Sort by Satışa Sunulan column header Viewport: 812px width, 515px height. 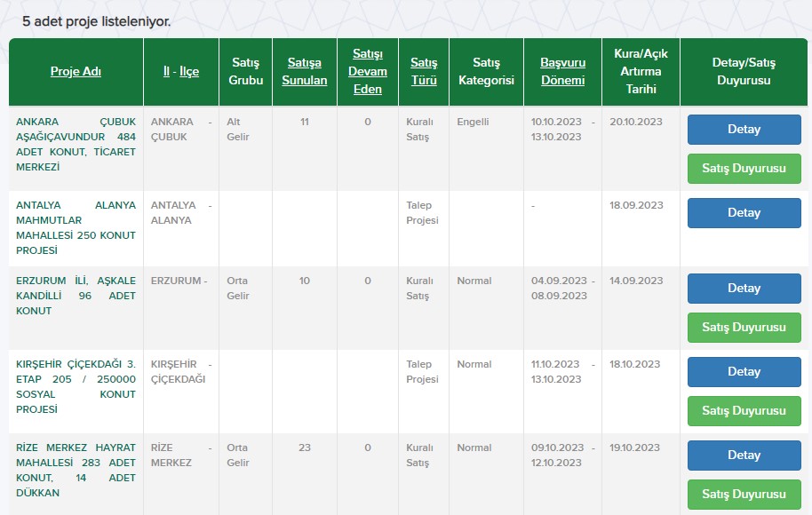click(x=305, y=71)
